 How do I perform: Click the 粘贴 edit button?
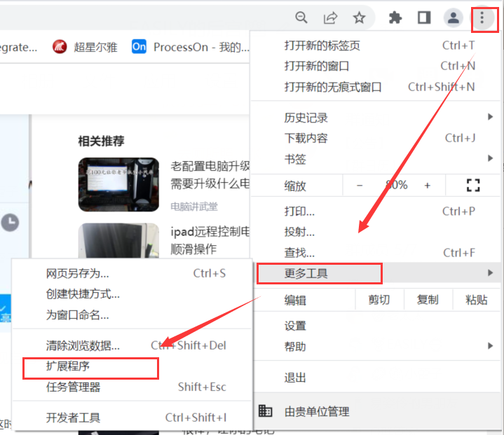(477, 300)
